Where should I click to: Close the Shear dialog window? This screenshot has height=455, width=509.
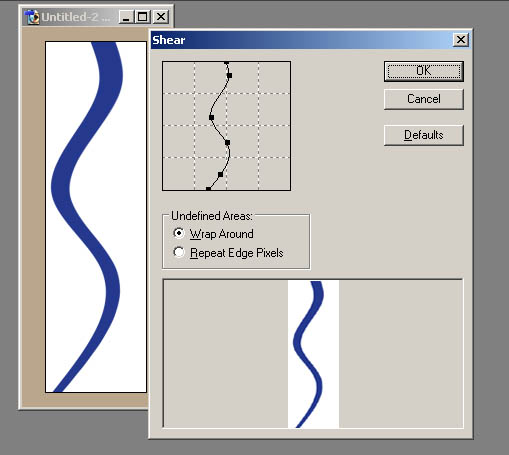461,40
